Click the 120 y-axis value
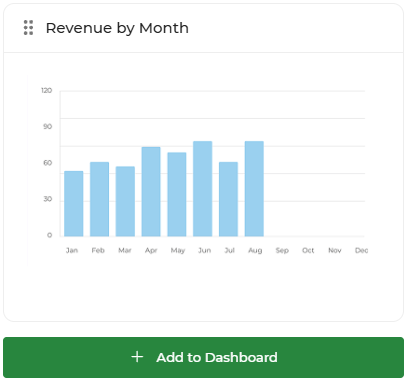 47,90
